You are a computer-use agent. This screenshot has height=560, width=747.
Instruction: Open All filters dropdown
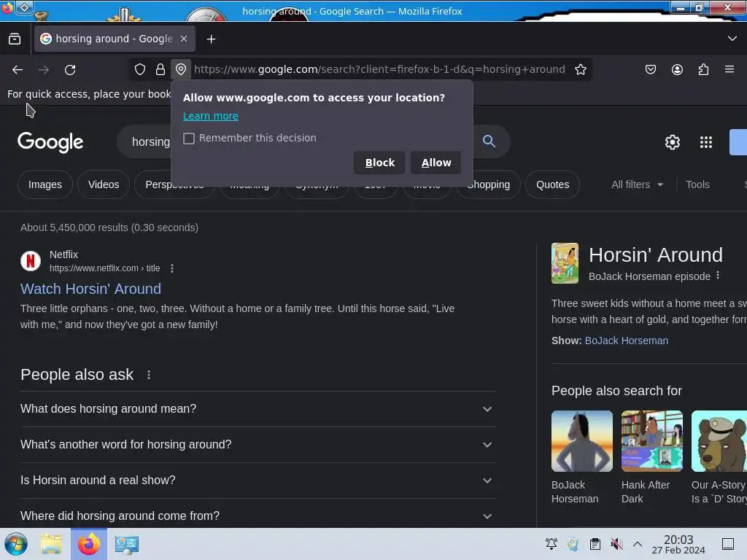point(637,184)
